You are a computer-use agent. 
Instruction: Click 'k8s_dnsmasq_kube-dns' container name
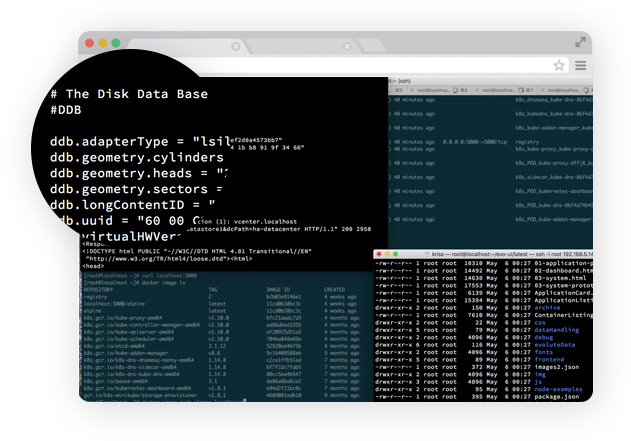click(554, 100)
